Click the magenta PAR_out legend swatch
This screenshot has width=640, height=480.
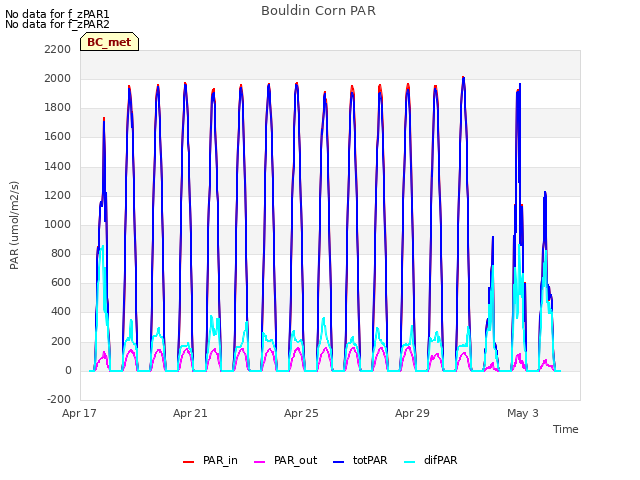click(260, 462)
